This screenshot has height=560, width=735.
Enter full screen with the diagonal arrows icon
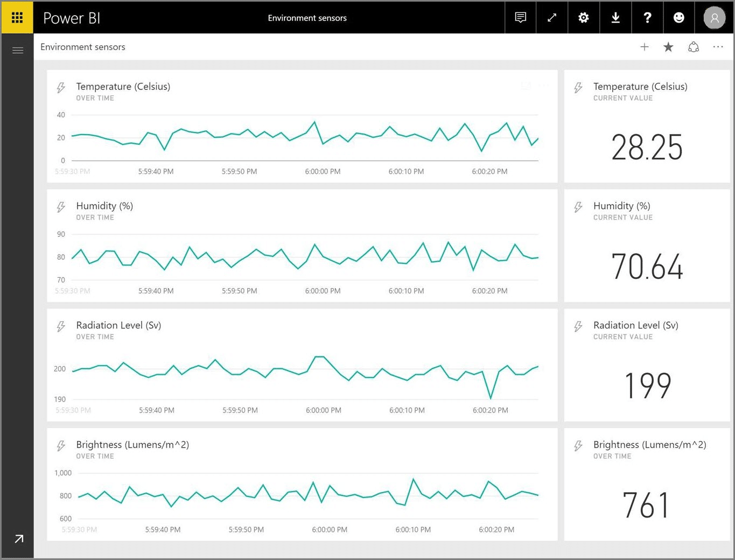(551, 17)
